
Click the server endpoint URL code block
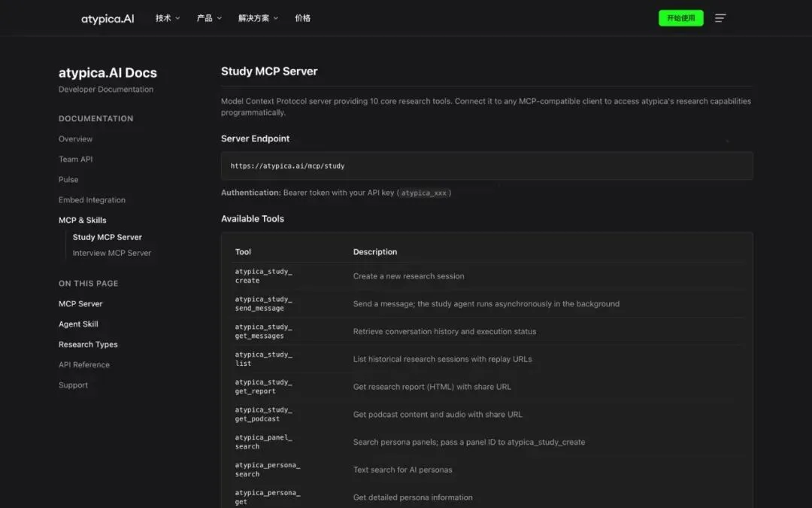coord(486,166)
